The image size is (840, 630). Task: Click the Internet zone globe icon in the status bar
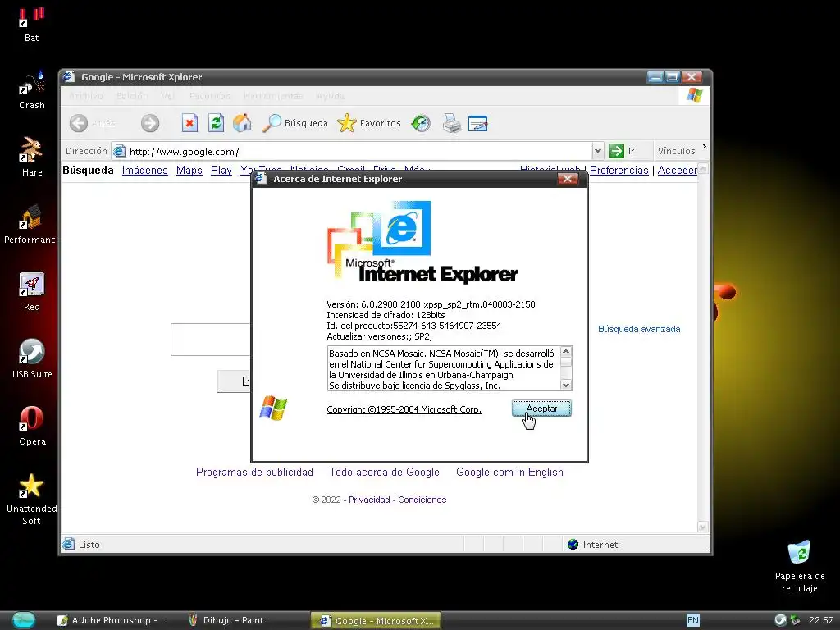pos(573,545)
